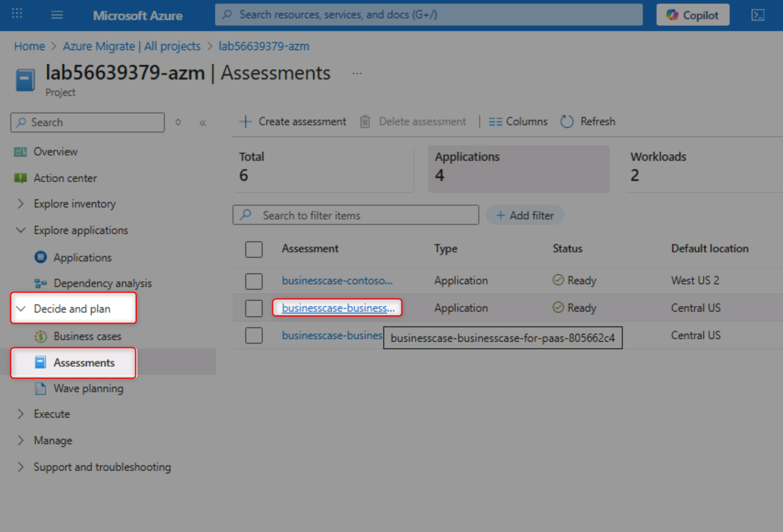783x532 pixels.
Task: Click the Columns icon in toolbar
Action: 495,122
